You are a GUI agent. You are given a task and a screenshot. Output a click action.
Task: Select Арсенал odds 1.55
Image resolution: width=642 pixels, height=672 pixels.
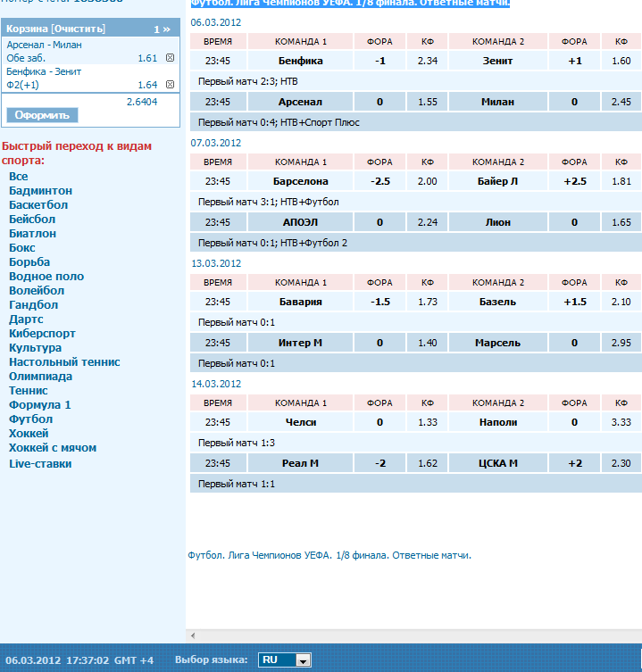coord(428,102)
